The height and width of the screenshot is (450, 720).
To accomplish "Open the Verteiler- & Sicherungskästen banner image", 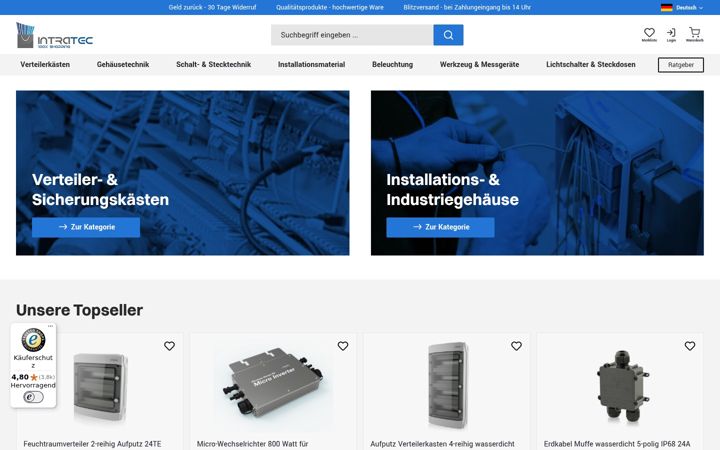I will [x=183, y=173].
